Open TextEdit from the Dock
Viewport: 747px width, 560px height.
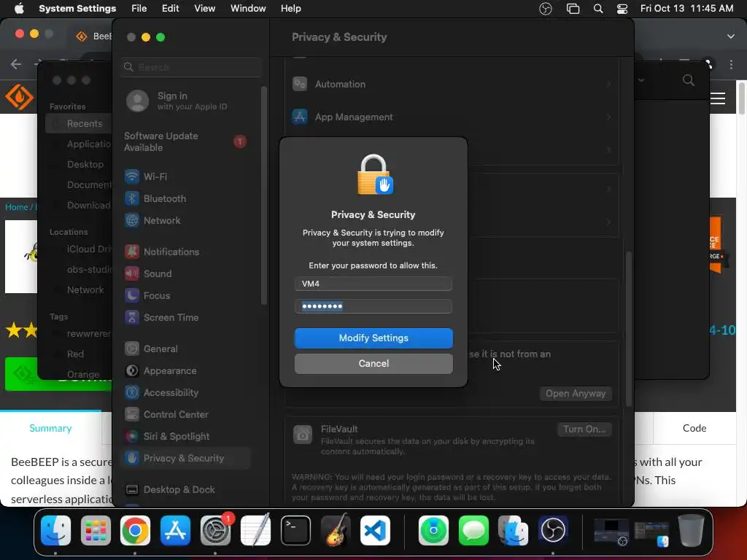(255, 530)
